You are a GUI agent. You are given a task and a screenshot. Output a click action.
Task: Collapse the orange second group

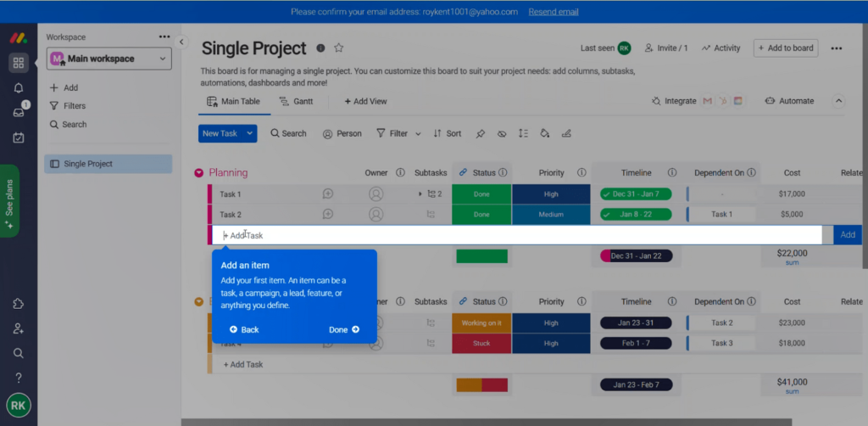tap(198, 302)
